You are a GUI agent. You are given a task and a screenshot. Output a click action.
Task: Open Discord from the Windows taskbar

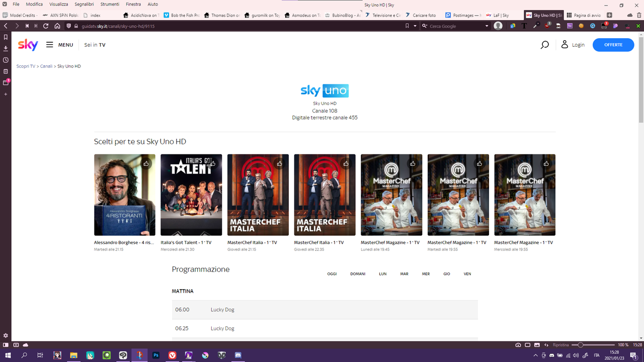point(238,355)
